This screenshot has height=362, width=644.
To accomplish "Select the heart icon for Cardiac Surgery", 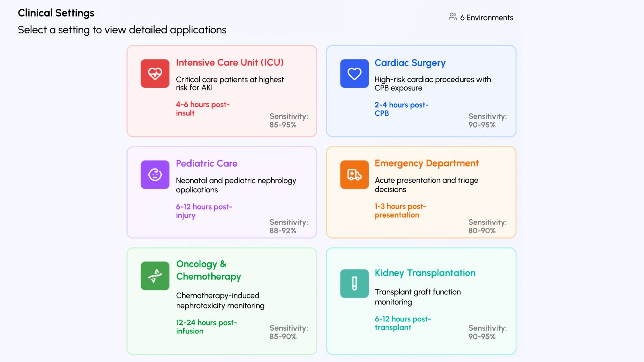I will tap(354, 73).
